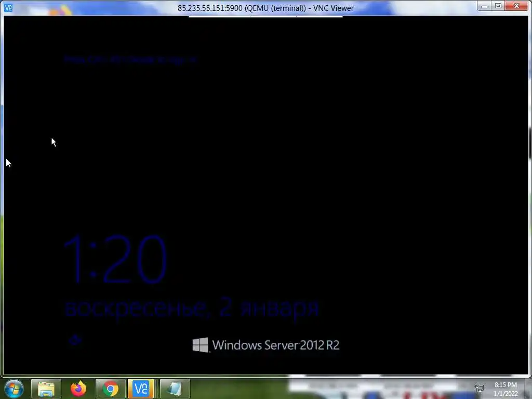Click the network icon in the system tray
Image resolution: width=532 pixels, height=399 pixels.
tap(480, 388)
